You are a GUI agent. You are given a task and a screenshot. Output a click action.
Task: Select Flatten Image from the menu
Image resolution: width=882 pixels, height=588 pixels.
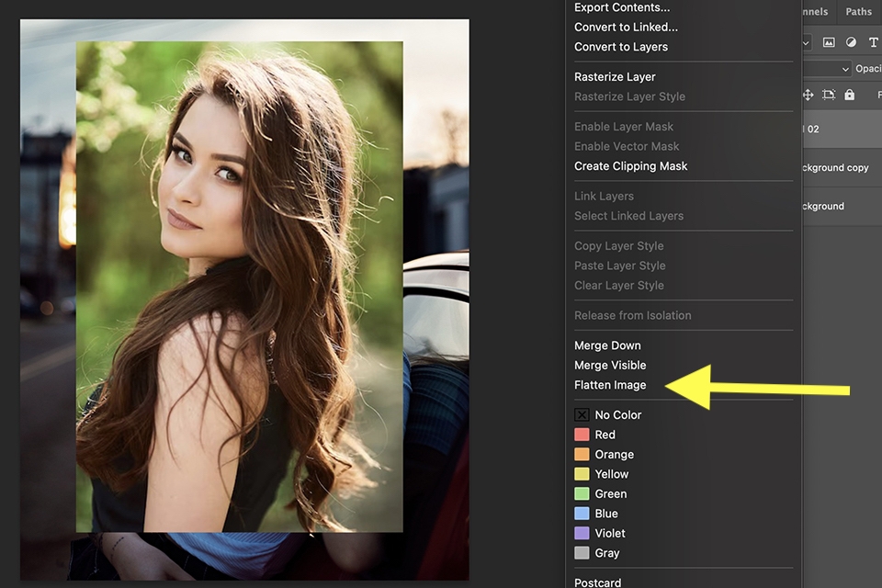(x=610, y=385)
